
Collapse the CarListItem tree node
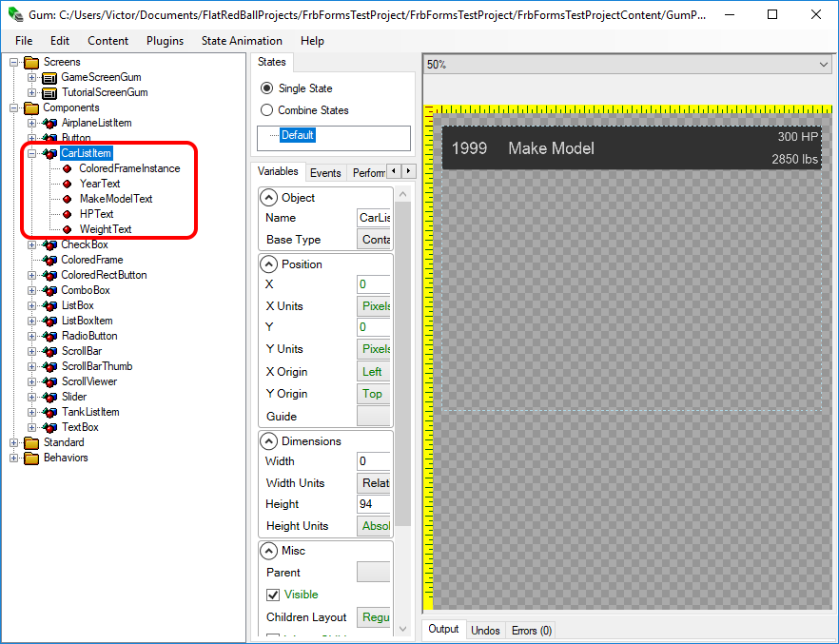click(x=31, y=153)
